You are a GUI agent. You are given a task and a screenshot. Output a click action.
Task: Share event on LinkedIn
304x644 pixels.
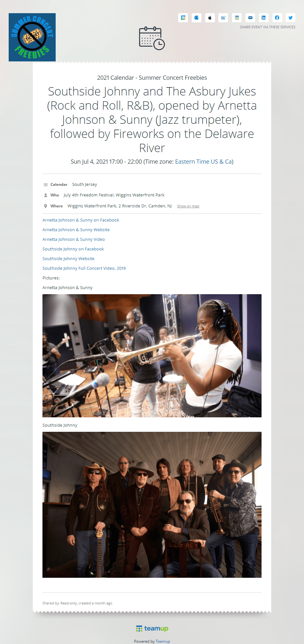tap(263, 18)
